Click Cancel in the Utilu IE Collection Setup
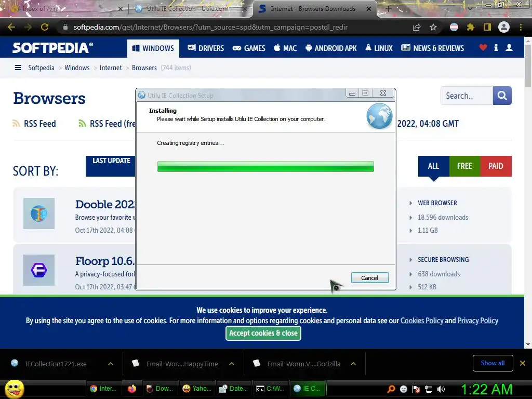This screenshot has width=532, height=399. tap(370, 278)
